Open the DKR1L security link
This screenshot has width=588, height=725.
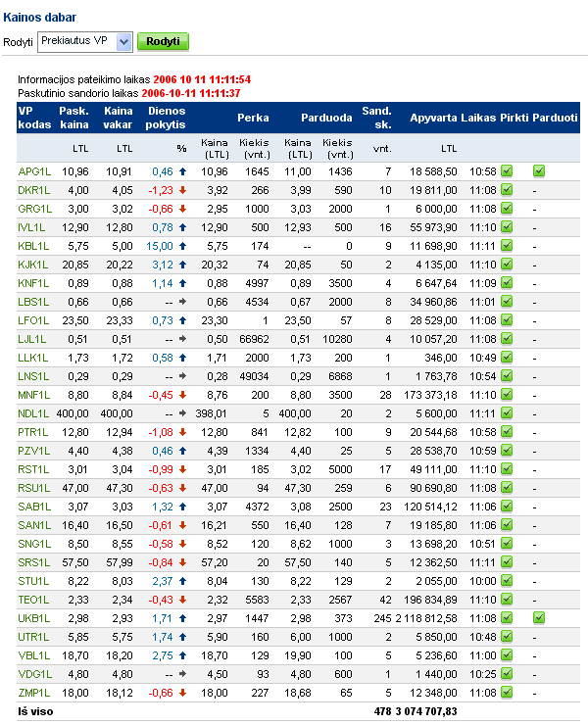click(33, 190)
